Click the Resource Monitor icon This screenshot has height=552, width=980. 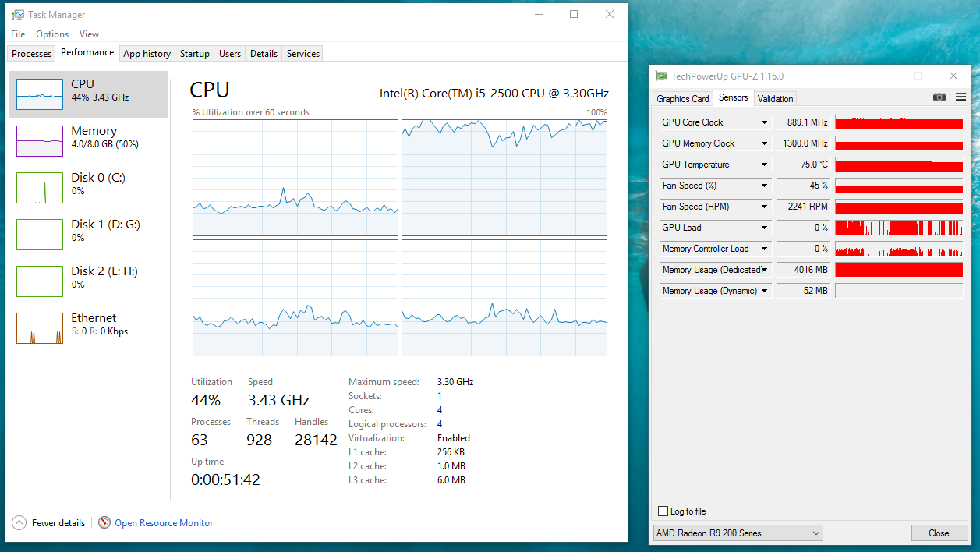point(104,523)
